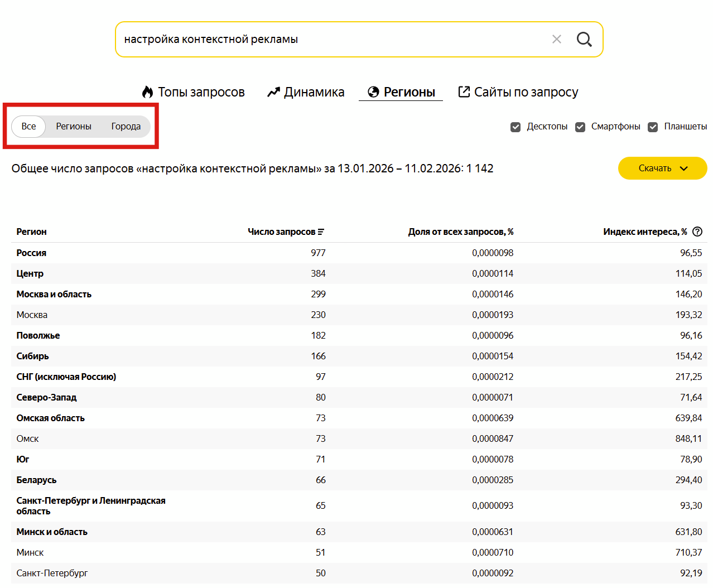Clear the search query with X icon
This screenshot has height=588, width=713.
[556, 39]
